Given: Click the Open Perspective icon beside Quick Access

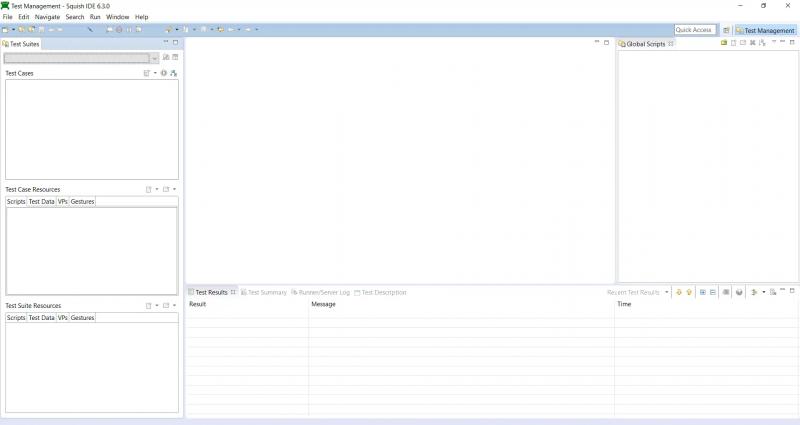Looking at the screenshot, I should tap(726, 30).
